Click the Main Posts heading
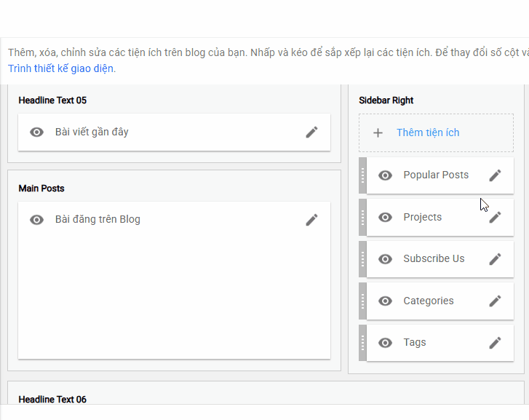The height and width of the screenshot is (420, 529). click(x=41, y=189)
